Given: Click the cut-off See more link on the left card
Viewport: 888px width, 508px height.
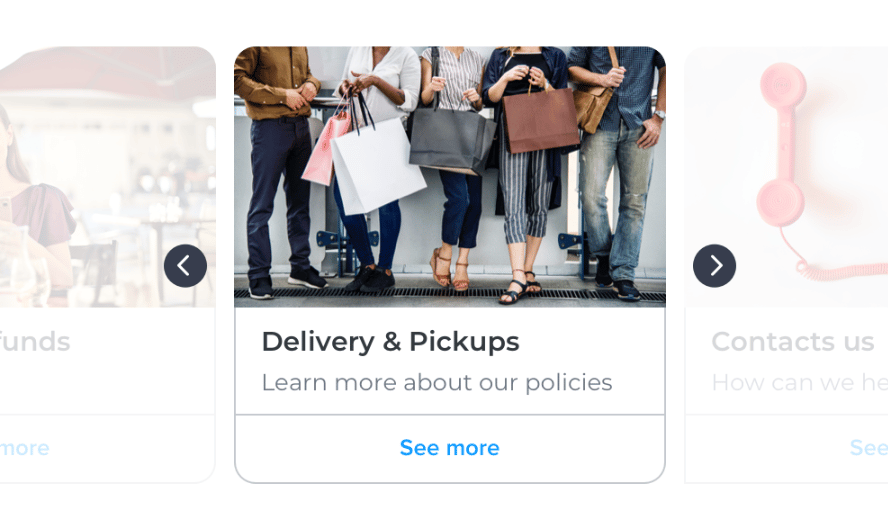Looking at the screenshot, I should click(24, 448).
